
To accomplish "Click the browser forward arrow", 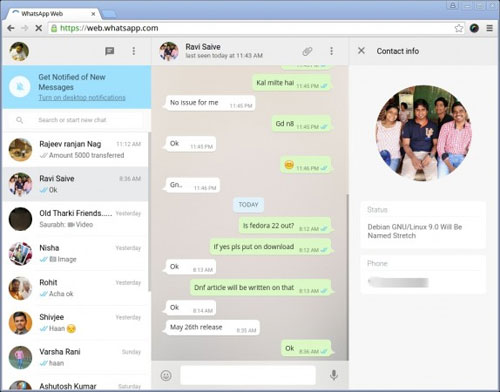I will pyautogui.click(x=25, y=28).
